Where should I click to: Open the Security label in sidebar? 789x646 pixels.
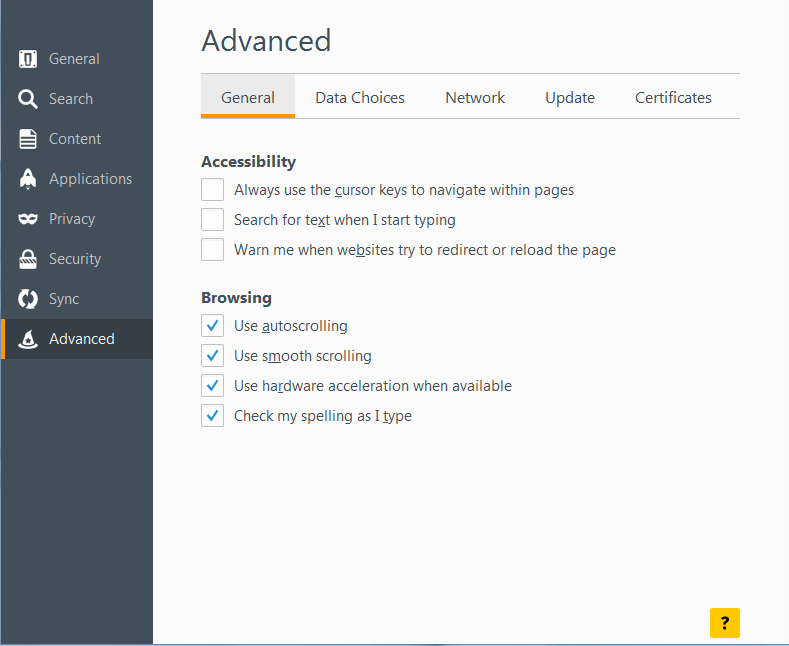(x=75, y=259)
